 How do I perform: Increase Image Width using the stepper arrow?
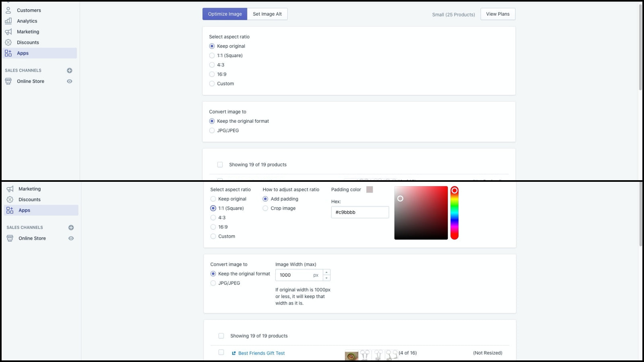tap(326, 273)
